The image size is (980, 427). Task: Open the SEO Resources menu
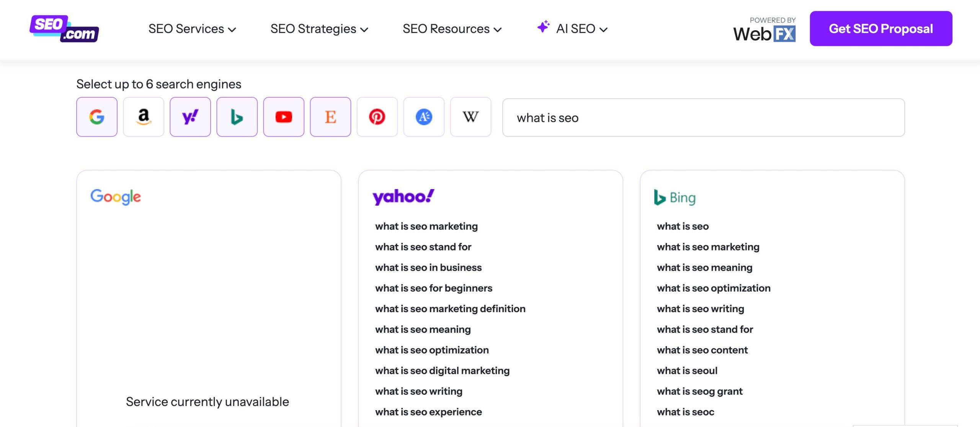pos(452,29)
